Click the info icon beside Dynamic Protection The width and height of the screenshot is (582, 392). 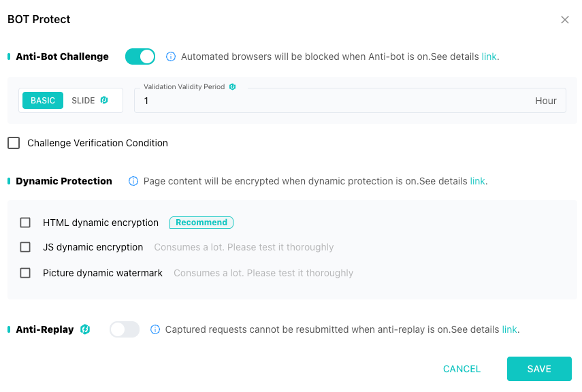pyautogui.click(x=133, y=181)
